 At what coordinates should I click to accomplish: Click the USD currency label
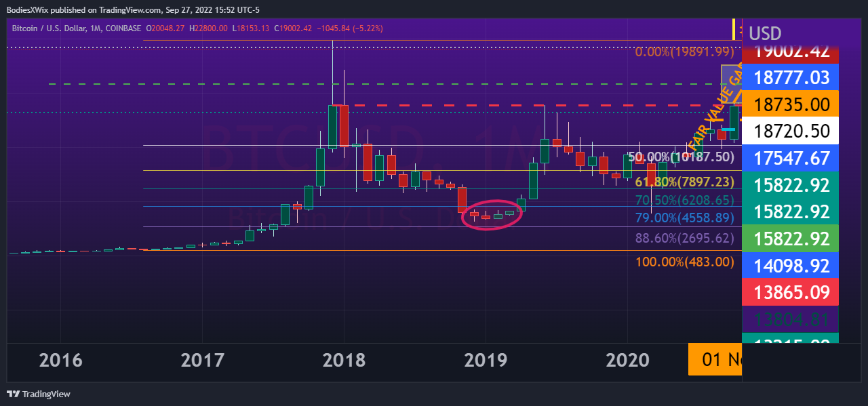click(x=766, y=33)
